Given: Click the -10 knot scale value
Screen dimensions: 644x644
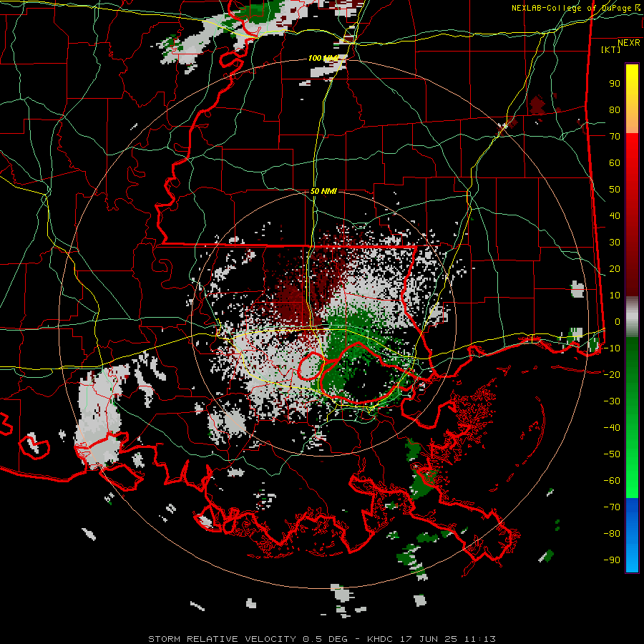Looking at the screenshot, I should [612, 348].
